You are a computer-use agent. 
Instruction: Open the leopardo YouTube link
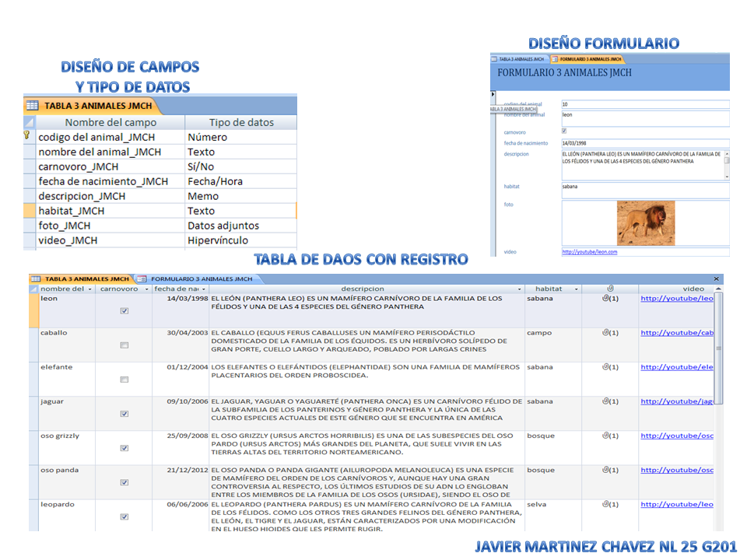coord(676,504)
